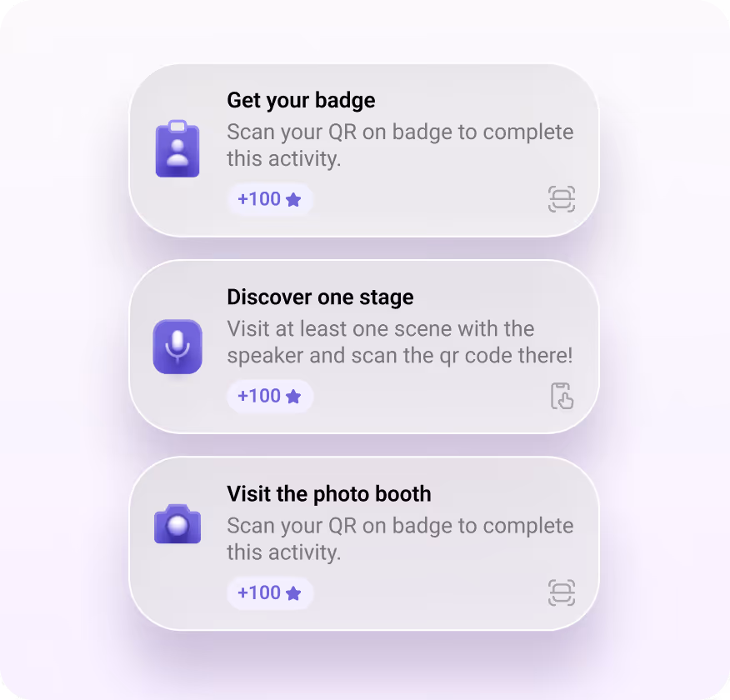This screenshot has width=730, height=700.
Task: Open the QR scanner on the photo booth card
Action: (562, 592)
